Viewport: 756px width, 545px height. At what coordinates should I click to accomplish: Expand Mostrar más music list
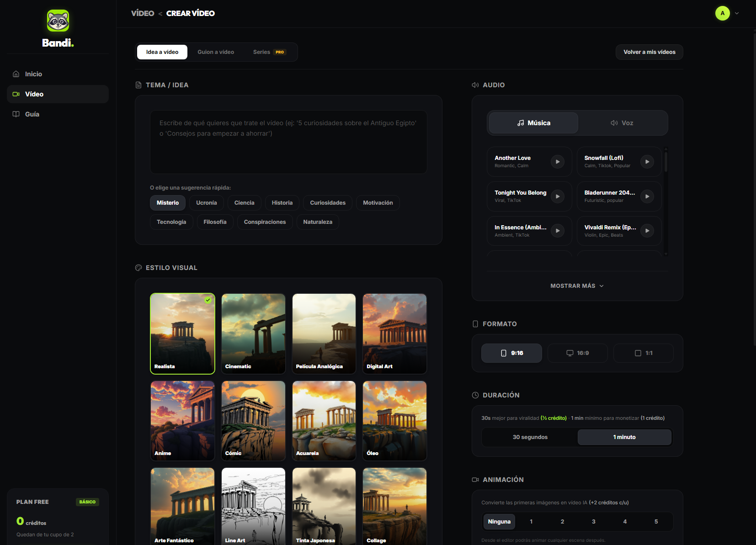[x=577, y=286]
